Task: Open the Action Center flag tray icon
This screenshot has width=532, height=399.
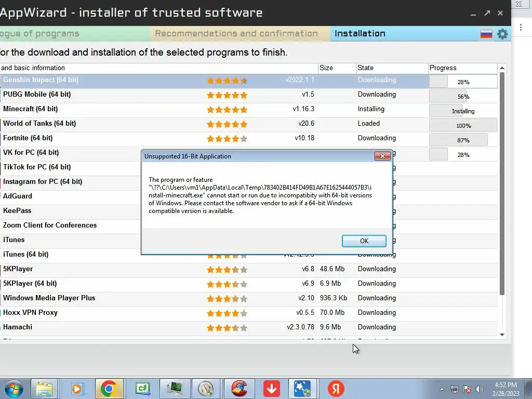Action: 467,389
